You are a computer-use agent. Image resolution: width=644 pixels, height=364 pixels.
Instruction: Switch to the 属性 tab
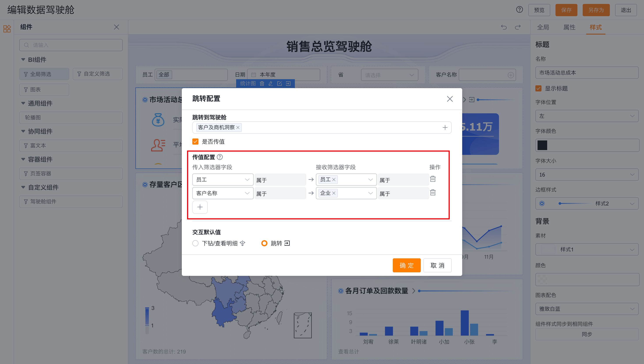569,27
